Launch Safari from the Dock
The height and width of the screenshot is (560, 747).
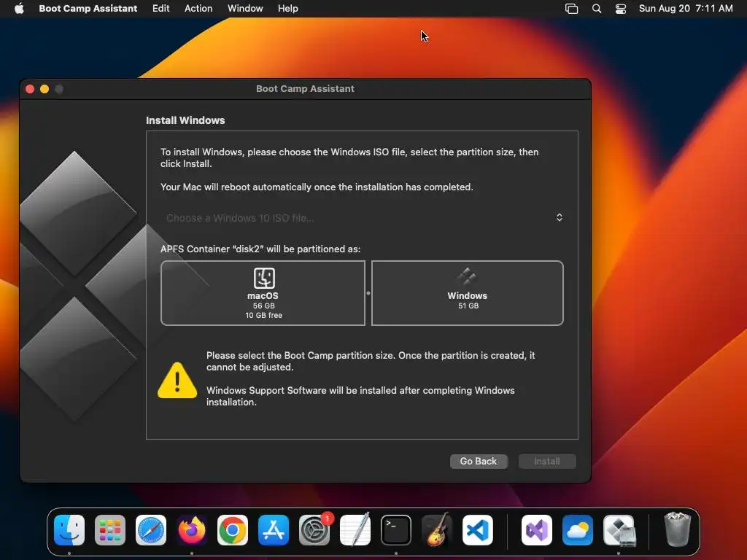[x=151, y=530]
